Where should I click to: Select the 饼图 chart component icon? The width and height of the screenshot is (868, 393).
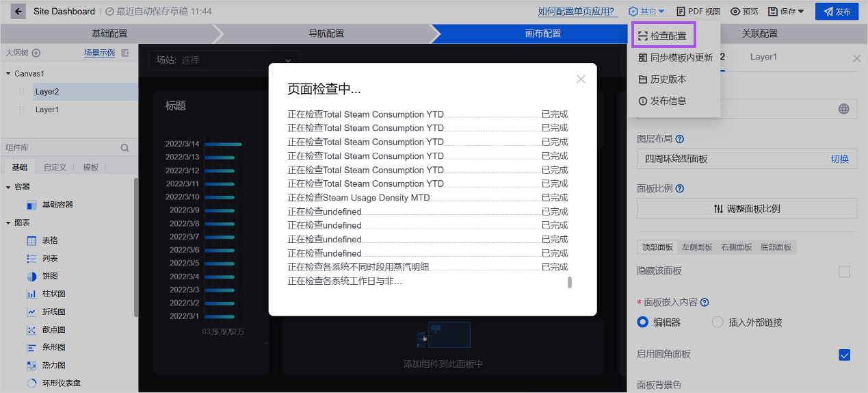tap(31, 277)
